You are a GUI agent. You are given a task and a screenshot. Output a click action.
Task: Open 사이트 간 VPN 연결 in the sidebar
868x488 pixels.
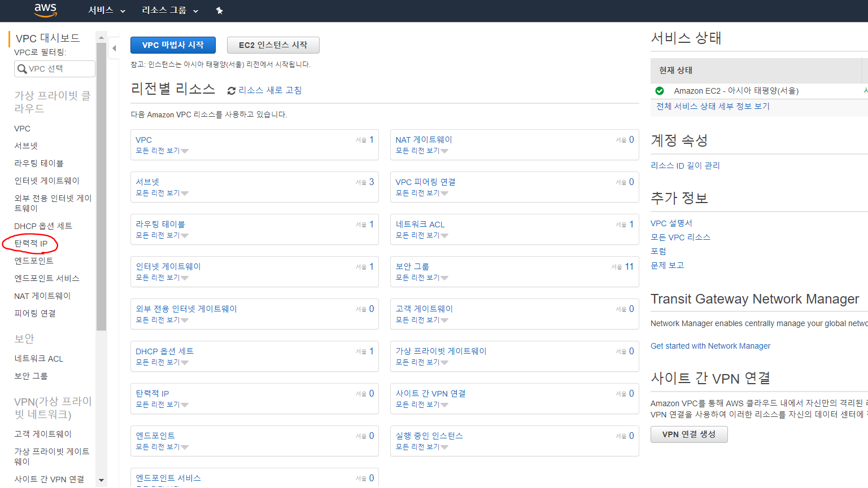49,480
